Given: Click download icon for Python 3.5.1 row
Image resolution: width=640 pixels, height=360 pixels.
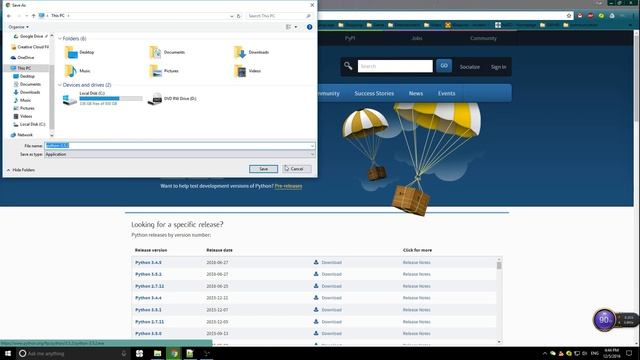Looking at the screenshot, I should [x=316, y=309].
